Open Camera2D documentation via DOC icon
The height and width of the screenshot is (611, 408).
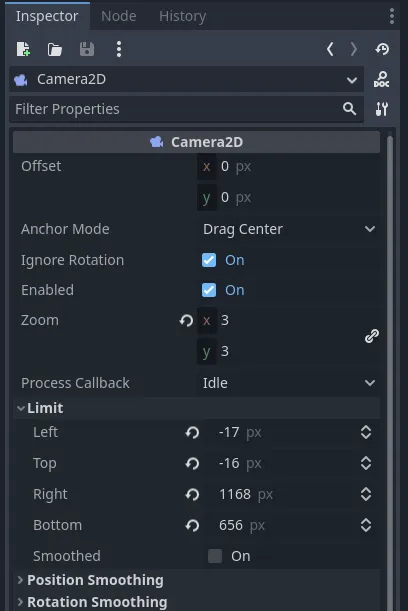tap(382, 79)
